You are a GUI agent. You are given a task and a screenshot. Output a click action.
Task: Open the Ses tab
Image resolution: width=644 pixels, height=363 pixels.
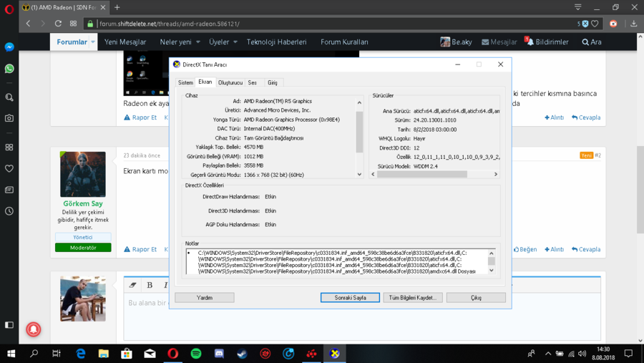[x=252, y=82]
